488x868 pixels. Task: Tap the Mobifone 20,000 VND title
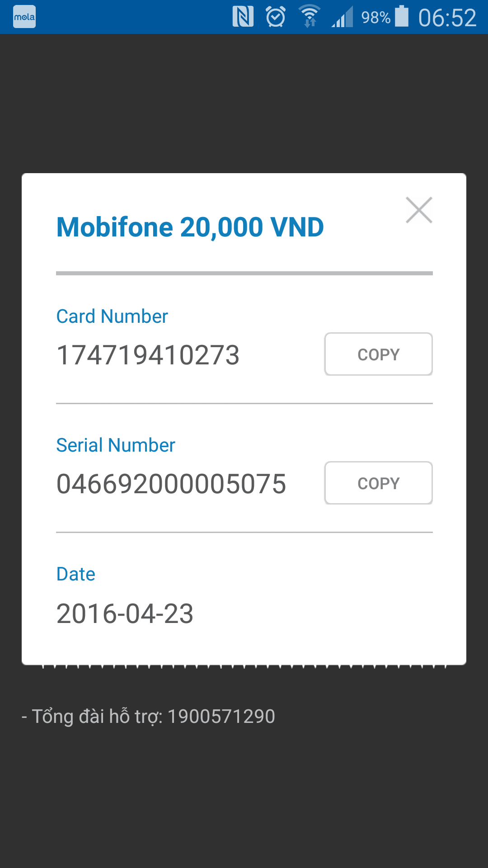[190, 227]
